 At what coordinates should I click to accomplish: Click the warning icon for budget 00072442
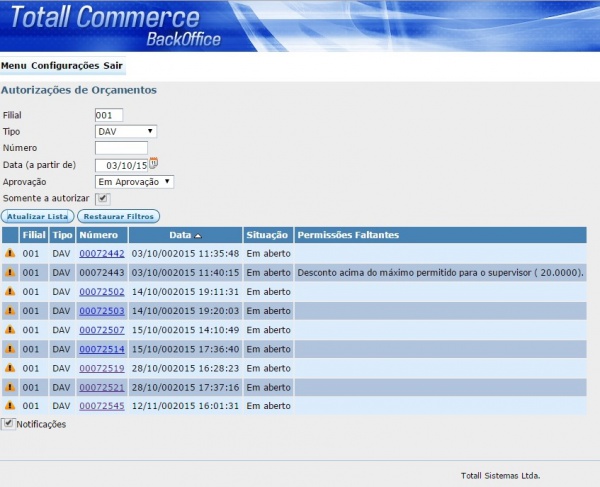(x=10, y=254)
